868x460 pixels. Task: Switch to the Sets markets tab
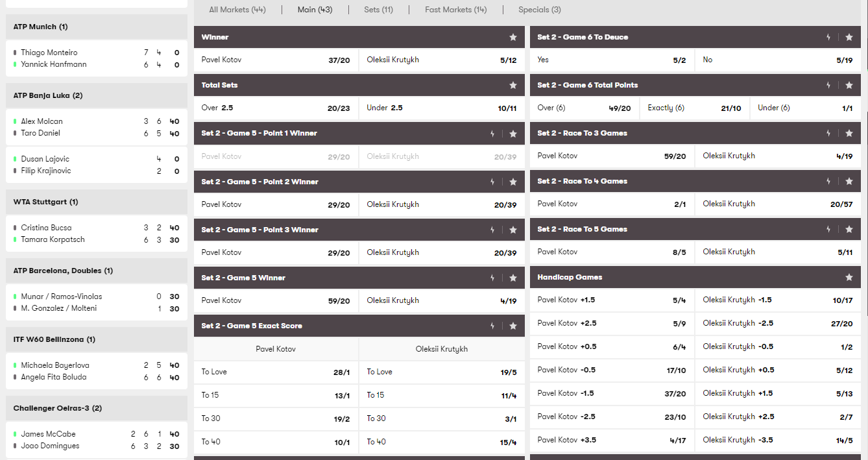(378, 10)
